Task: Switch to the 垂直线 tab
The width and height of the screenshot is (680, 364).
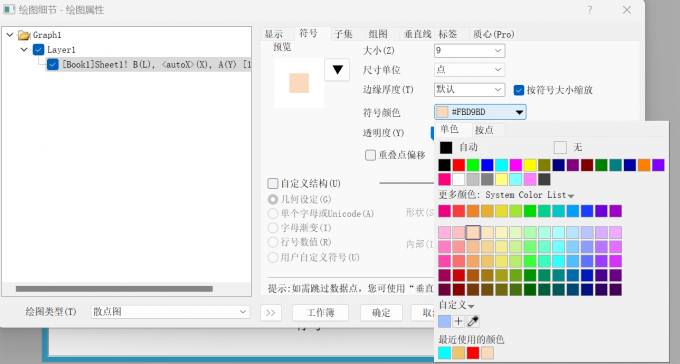Action: (417, 34)
